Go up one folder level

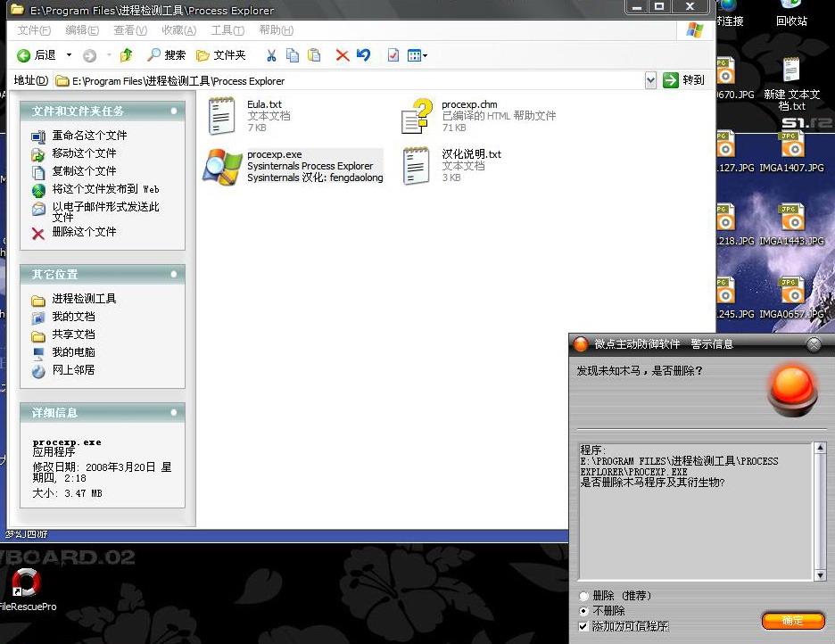[126, 54]
